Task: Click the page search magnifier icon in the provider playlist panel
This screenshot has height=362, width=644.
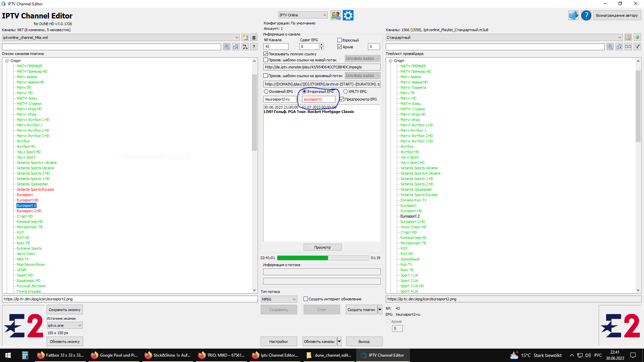Action: click(x=619, y=47)
